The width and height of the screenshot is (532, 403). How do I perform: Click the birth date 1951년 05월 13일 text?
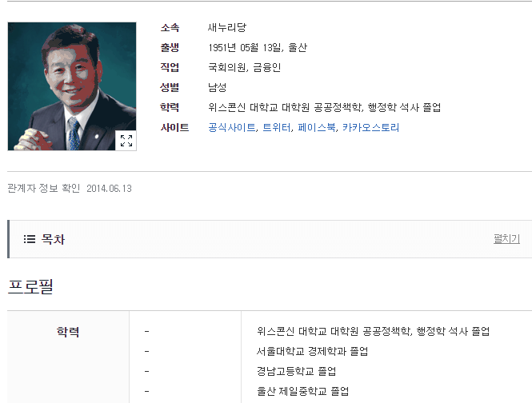[x=246, y=47]
